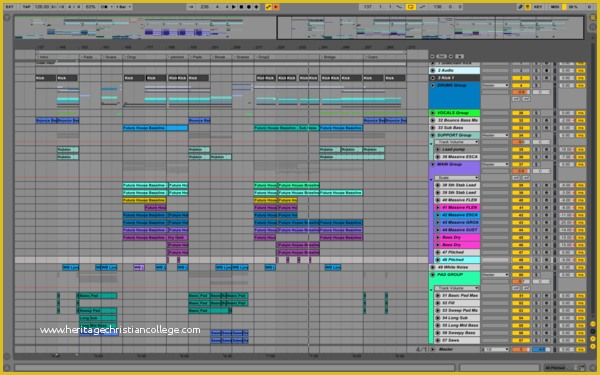The height and width of the screenshot is (375, 600).
Task: Click the Play button in transport
Action: click(234, 7)
